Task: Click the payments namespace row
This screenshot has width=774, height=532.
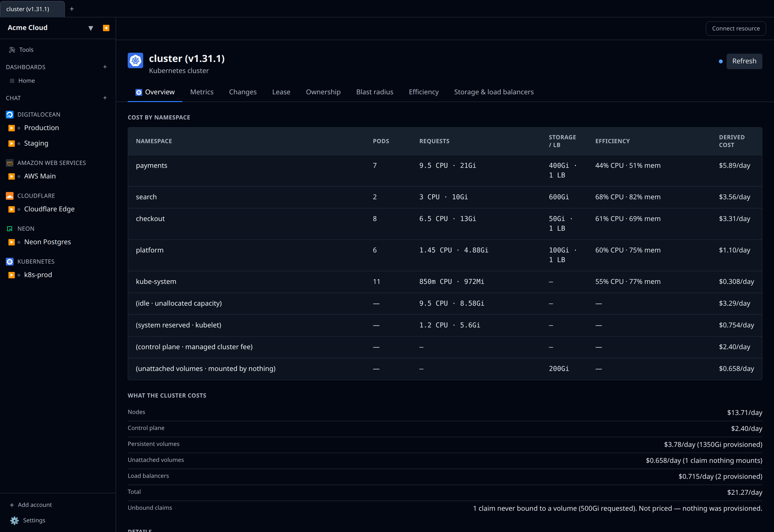Action: 445,171
